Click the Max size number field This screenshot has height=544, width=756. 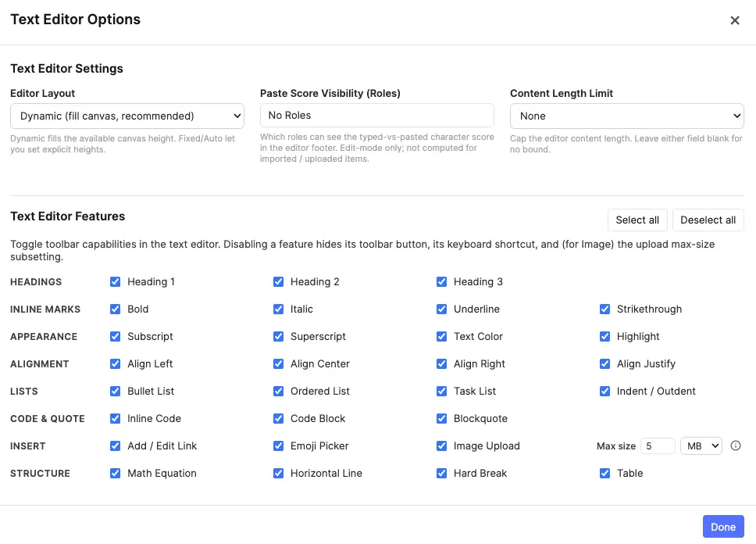[658, 446]
